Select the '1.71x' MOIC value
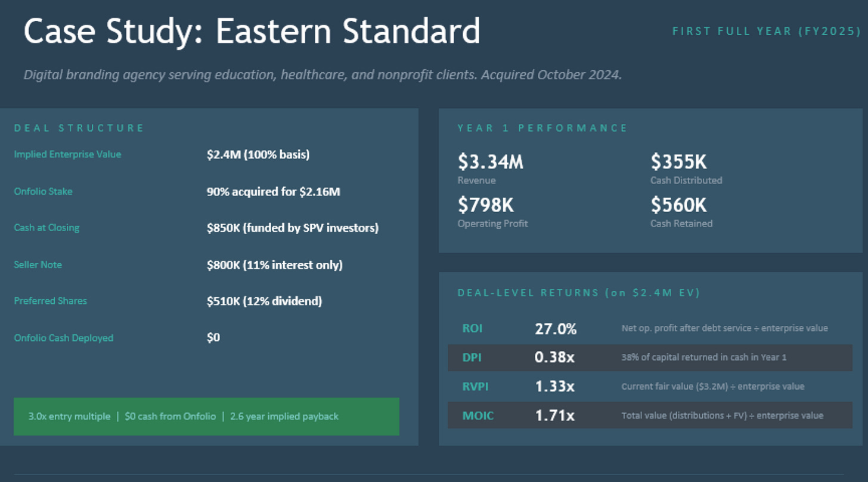 pyautogui.click(x=554, y=415)
